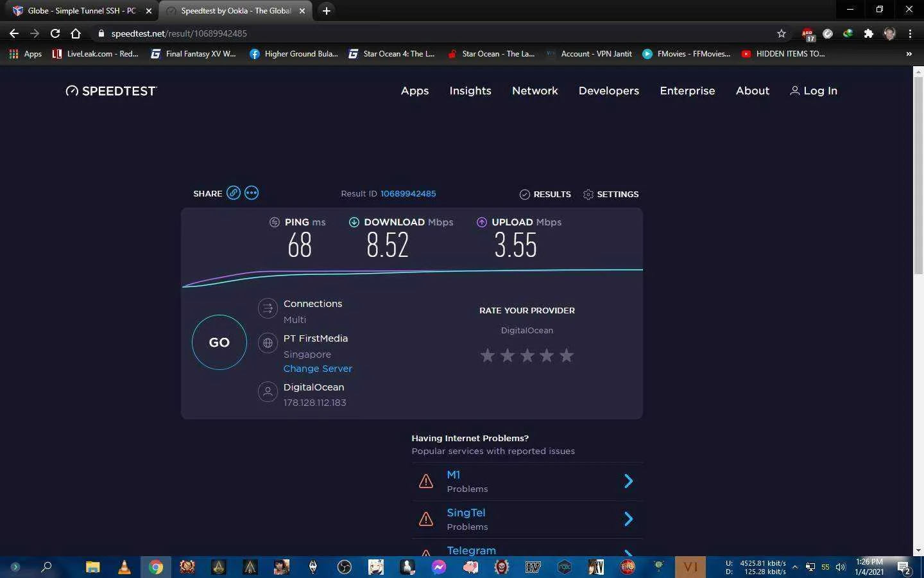Rate provider two stars

(x=508, y=355)
